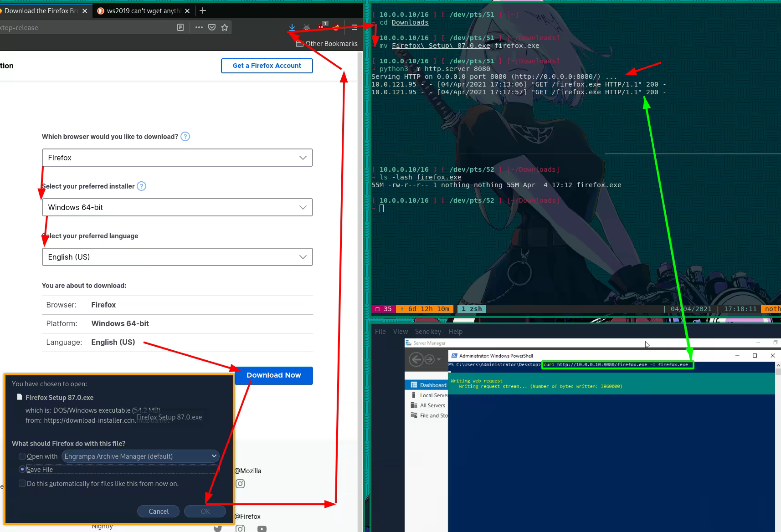781x532 pixels.
Task: Click 'firefox.exe' in the ls -lash command
Action: click(x=439, y=177)
